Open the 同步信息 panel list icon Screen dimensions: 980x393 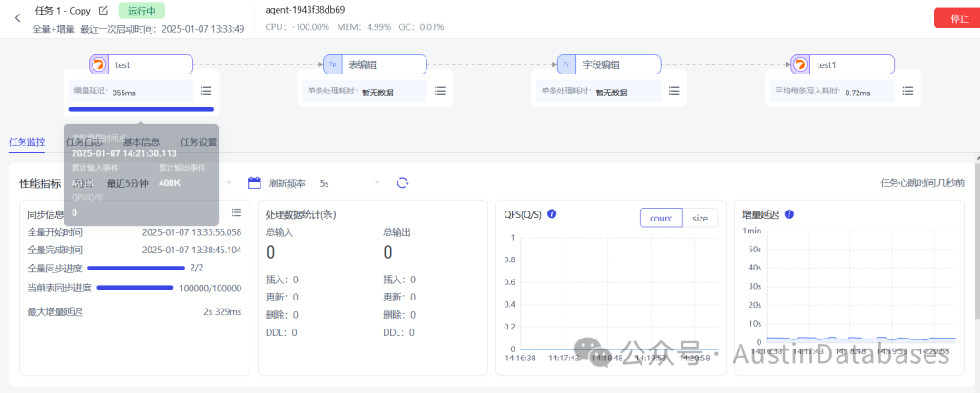click(236, 212)
